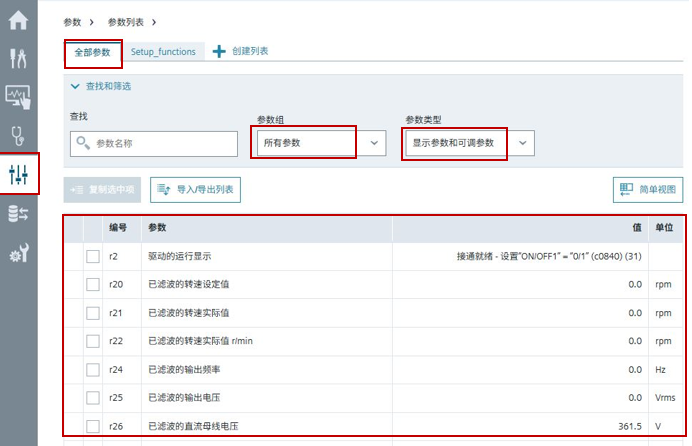This screenshot has height=446, width=692.
Task: Click the 简单视图 button
Action: point(648,188)
